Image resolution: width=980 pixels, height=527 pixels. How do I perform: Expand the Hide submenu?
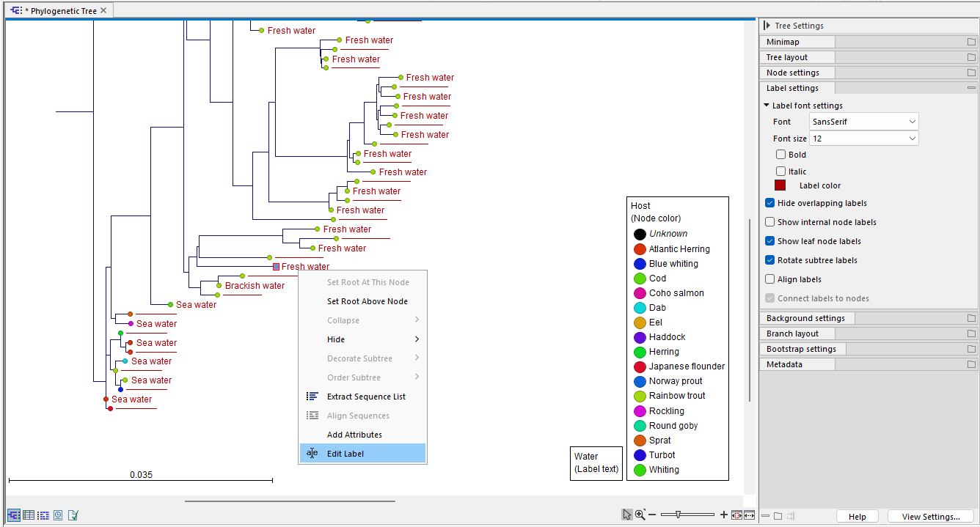click(362, 339)
